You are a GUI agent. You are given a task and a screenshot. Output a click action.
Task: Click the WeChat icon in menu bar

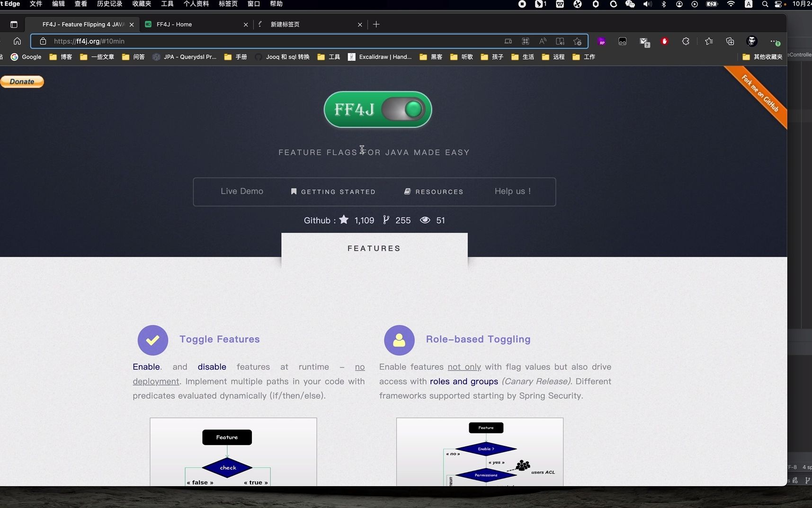tap(630, 4)
